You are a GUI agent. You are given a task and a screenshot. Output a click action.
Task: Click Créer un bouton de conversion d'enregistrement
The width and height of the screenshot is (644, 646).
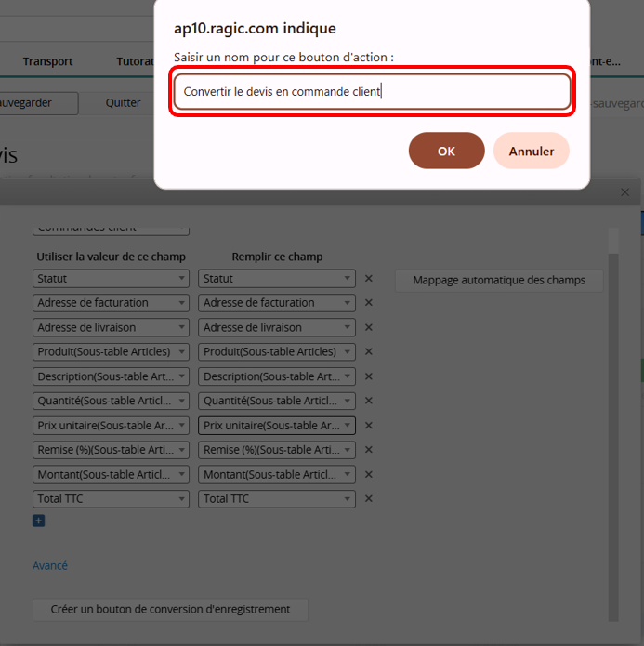(170, 610)
